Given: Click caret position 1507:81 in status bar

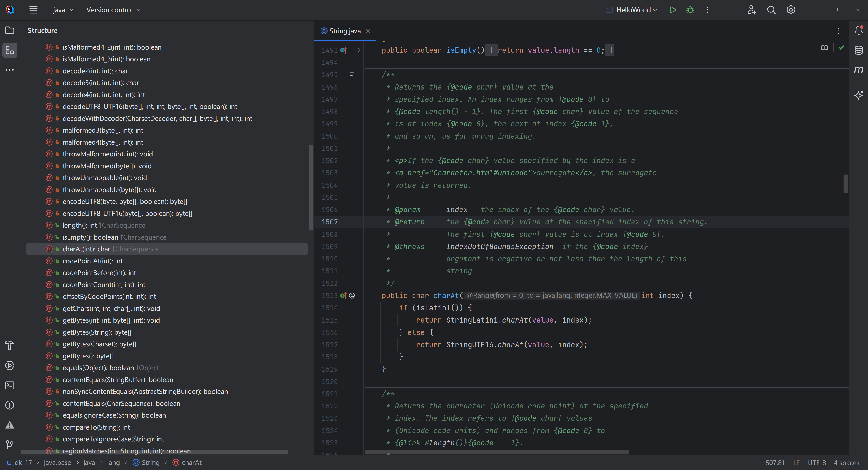Looking at the screenshot, I should click(x=773, y=463).
